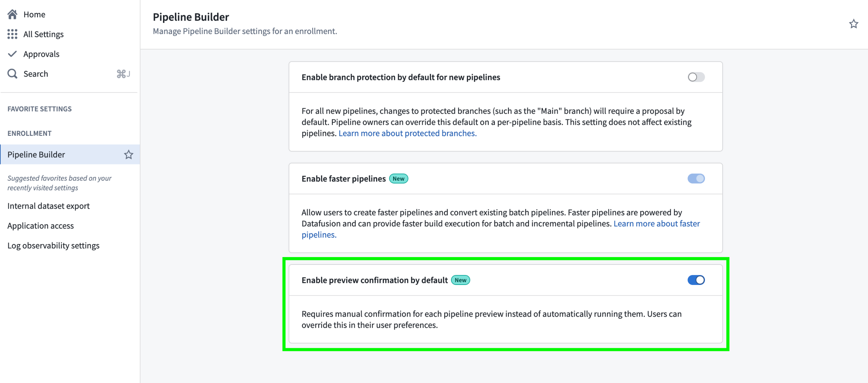
Task: Turn off preview confirmation by default
Action: (x=696, y=280)
